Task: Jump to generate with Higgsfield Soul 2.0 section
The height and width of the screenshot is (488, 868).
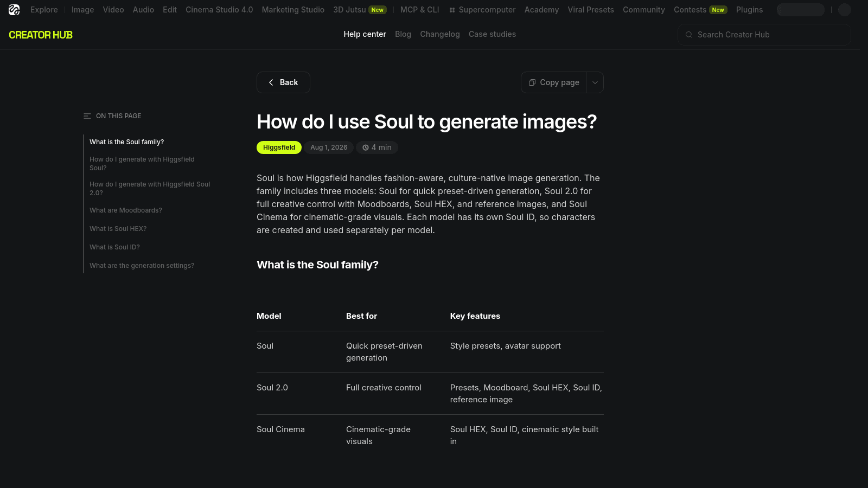Action: 150,189
